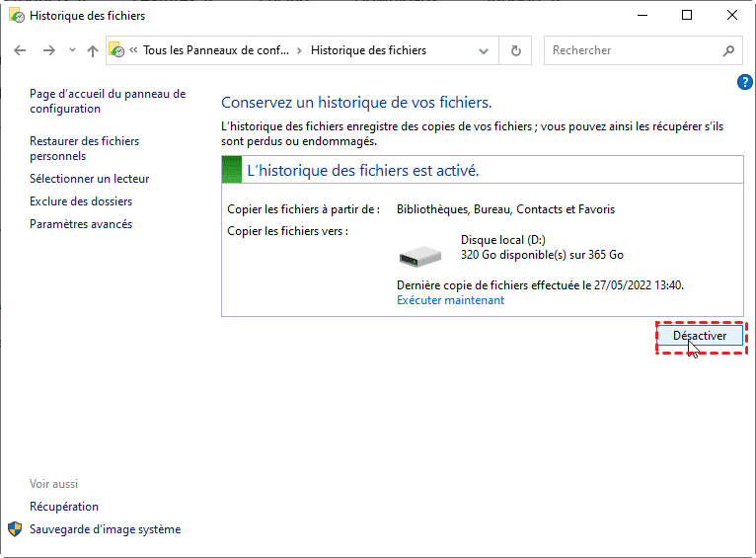
Task: Open Help with the blue question icon
Action: 744,82
